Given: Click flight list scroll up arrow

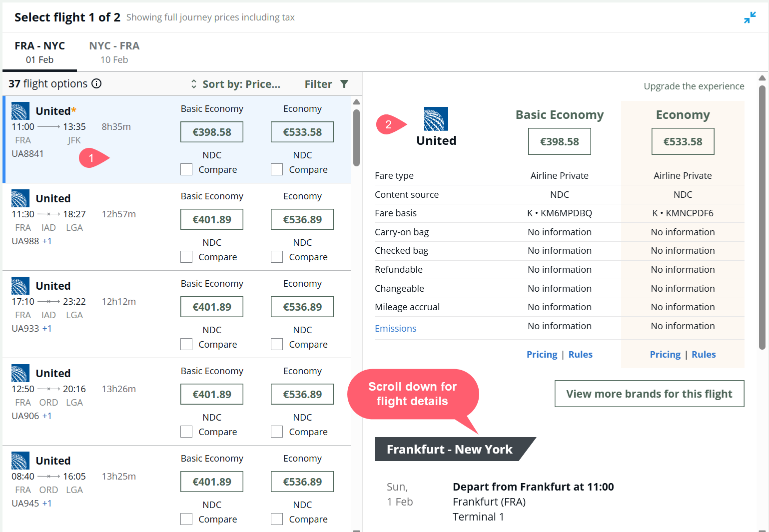Looking at the screenshot, I should click(356, 102).
